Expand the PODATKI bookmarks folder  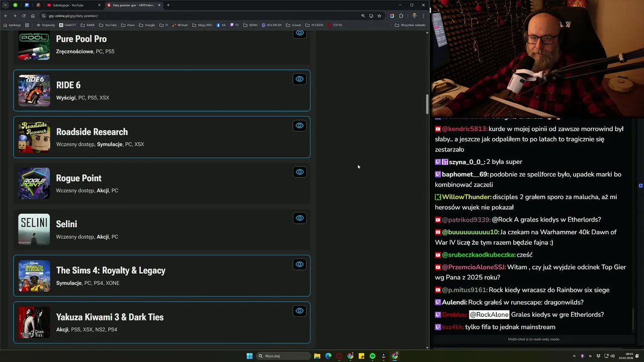pyautogui.click(x=314, y=25)
